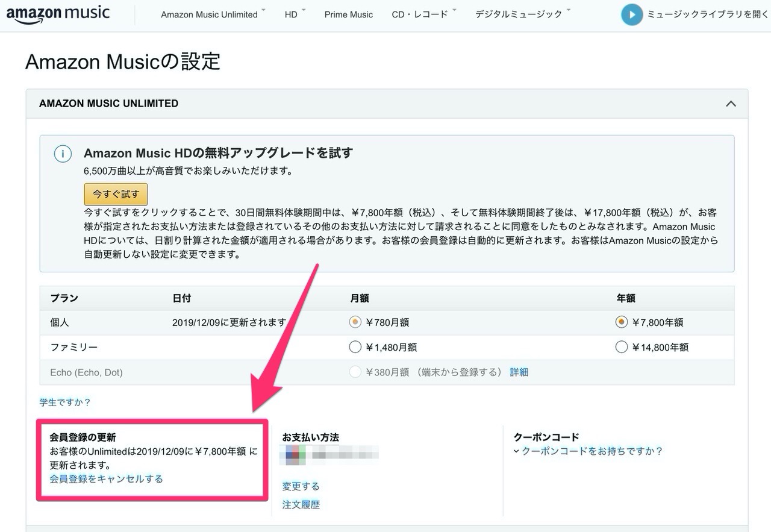Click the 個人 plan label
The height and width of the screenshot is (532, 771).
pyautogui.click(x=60, y=322)
